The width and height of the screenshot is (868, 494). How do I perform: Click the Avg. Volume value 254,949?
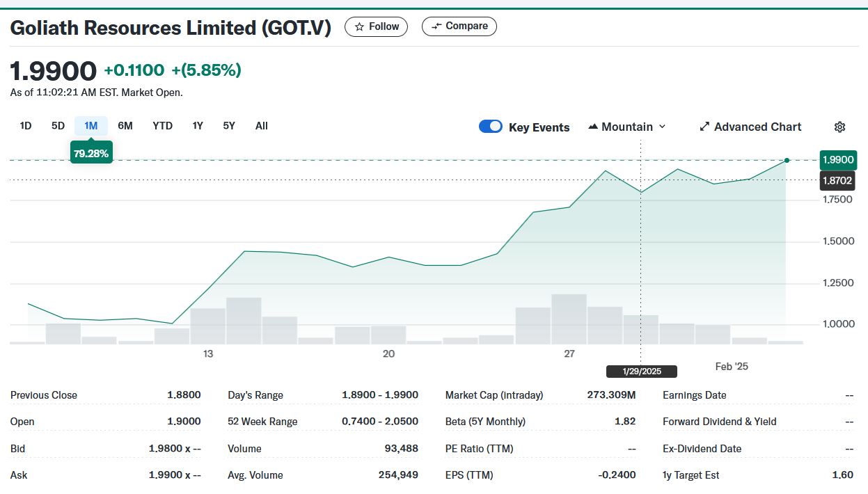[x=399, y=475]
